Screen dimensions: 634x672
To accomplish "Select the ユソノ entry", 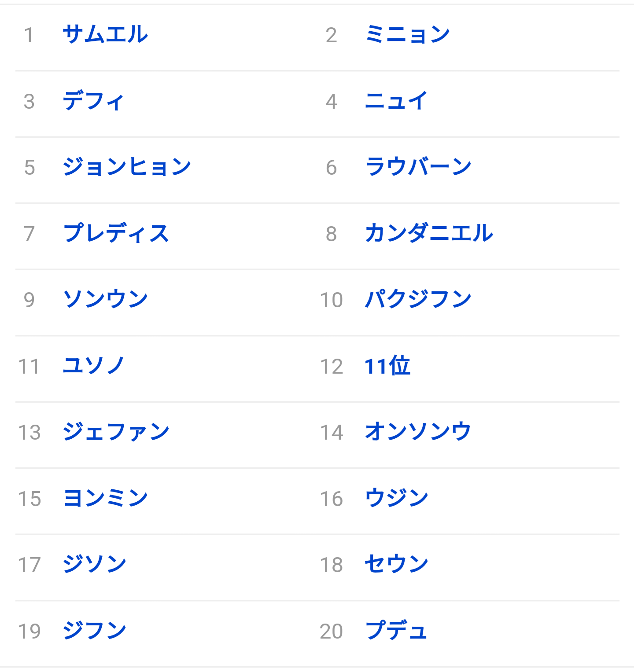I will 93,366.
